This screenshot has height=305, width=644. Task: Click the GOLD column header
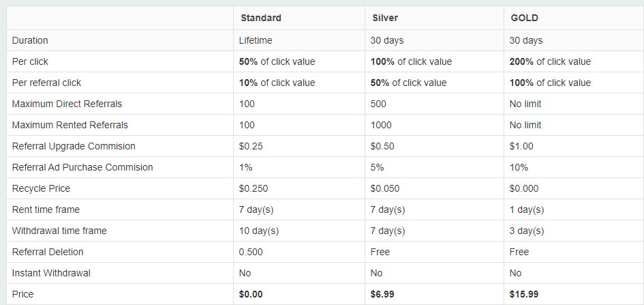click(x=524, y=18)
